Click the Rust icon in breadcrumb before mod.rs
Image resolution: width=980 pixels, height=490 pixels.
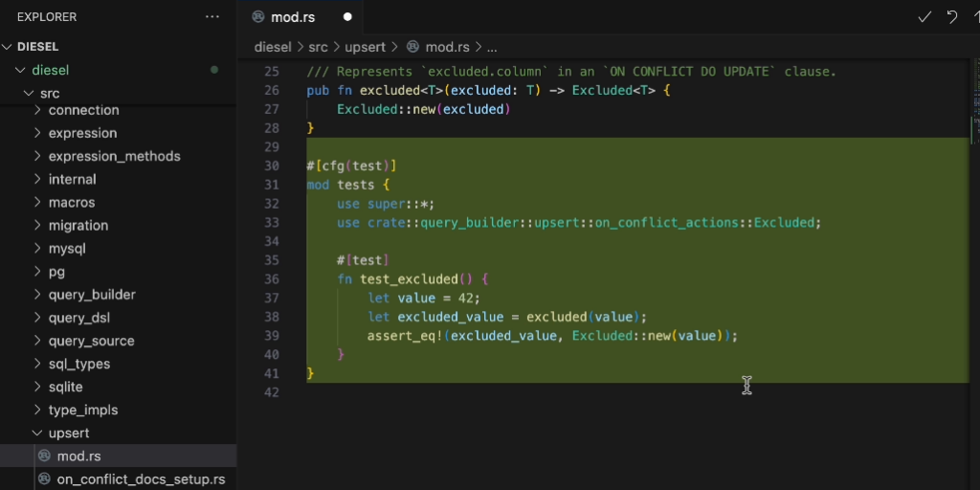coord(412,47)
